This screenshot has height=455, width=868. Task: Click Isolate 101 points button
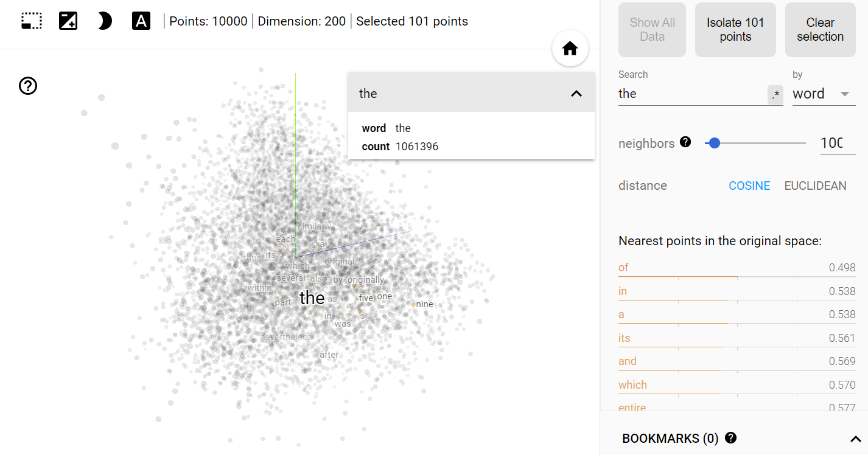[x=735, y=30]
